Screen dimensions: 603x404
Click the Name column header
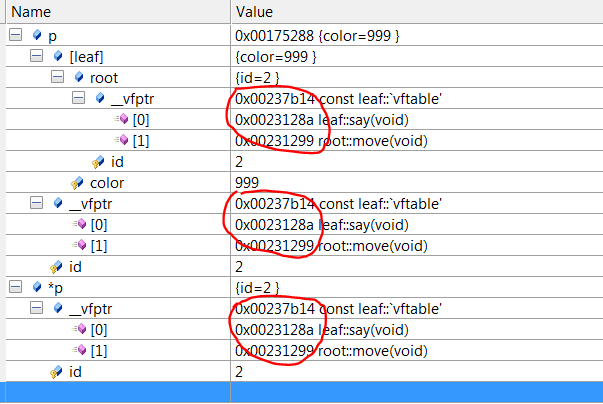point(118,12)
